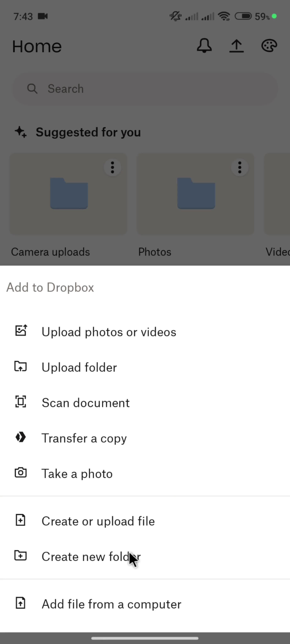This screenshot has height=644, width=290.
Task: Choose Transfer a copy
Action: (145, 438)
